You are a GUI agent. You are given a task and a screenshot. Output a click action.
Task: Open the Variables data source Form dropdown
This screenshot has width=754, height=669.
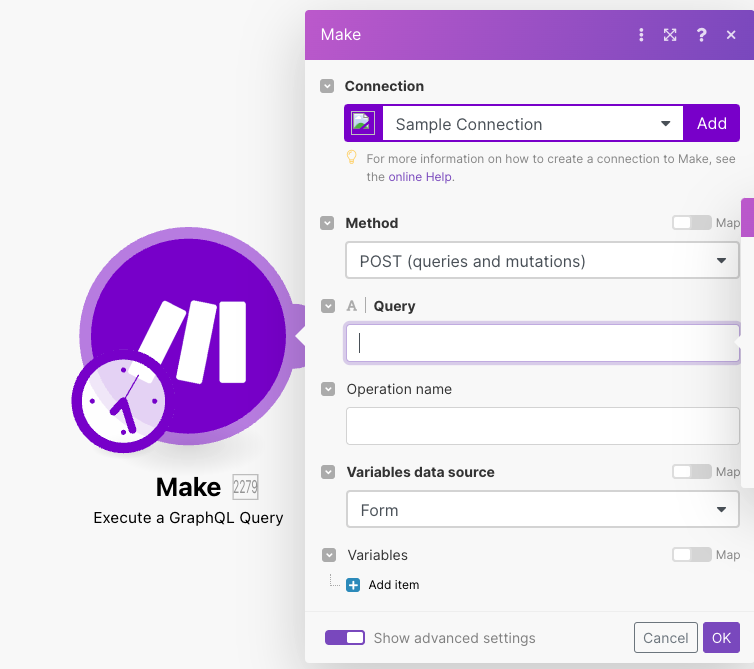542,509
